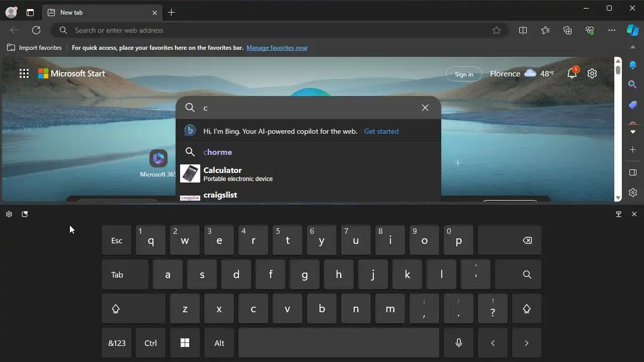
Task: Open Collections in toolbar
Action: point(568,30)
